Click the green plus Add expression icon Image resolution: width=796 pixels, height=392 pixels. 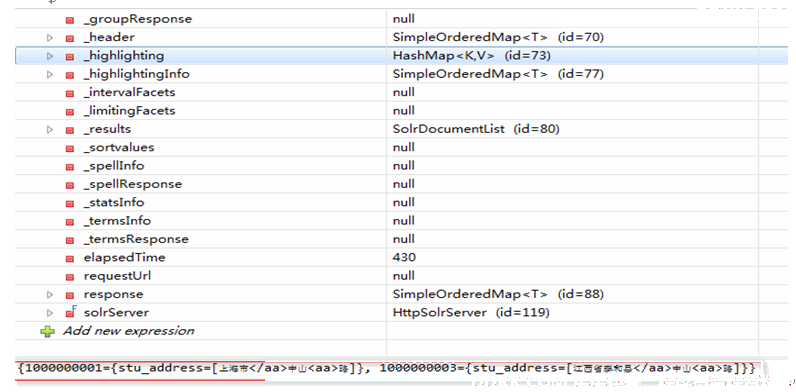(48, 332)
